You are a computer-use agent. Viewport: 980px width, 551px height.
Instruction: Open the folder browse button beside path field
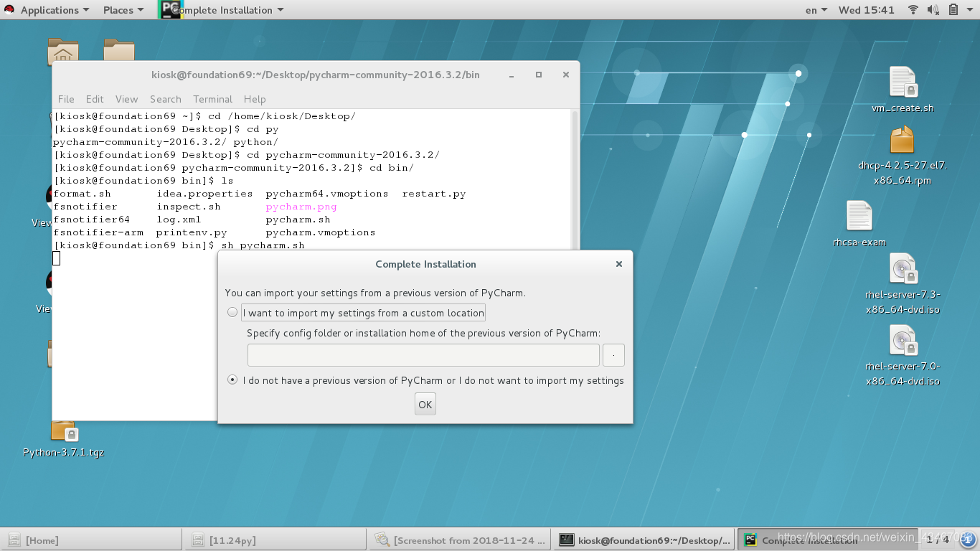(x=613, y=355)
